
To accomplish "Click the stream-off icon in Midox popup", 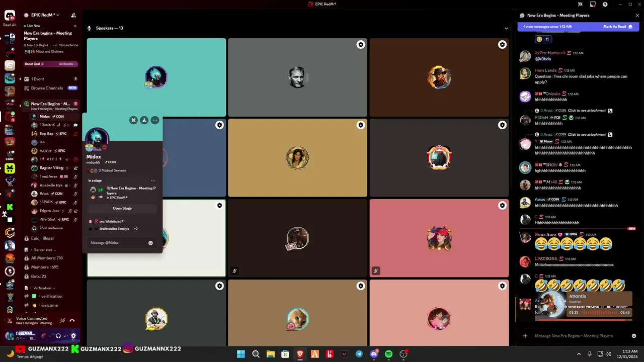I will click(133, 120).
